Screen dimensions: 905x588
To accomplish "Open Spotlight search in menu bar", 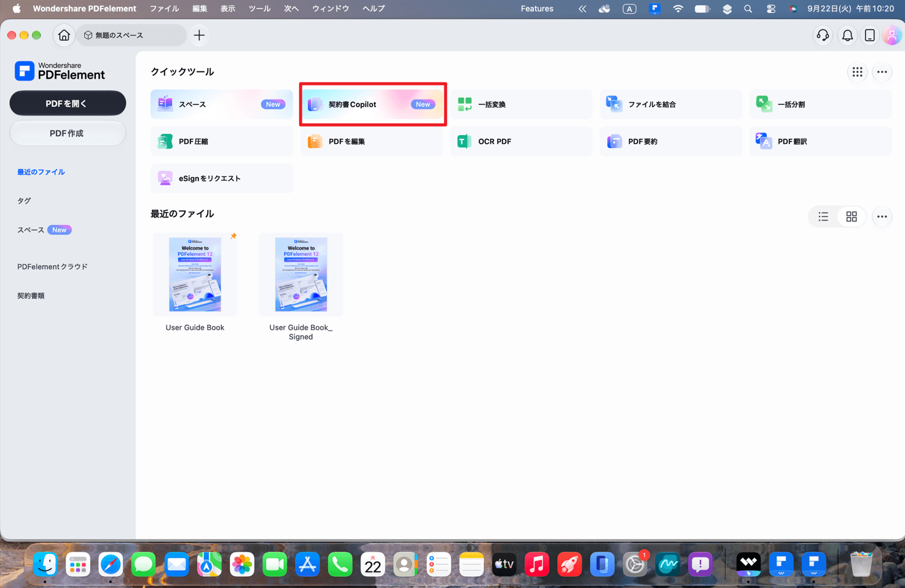I will 748,9.
